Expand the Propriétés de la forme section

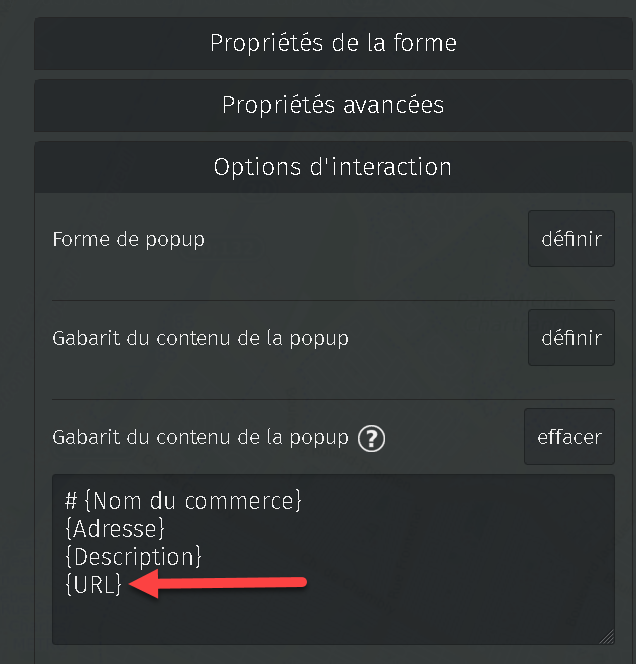333,44
